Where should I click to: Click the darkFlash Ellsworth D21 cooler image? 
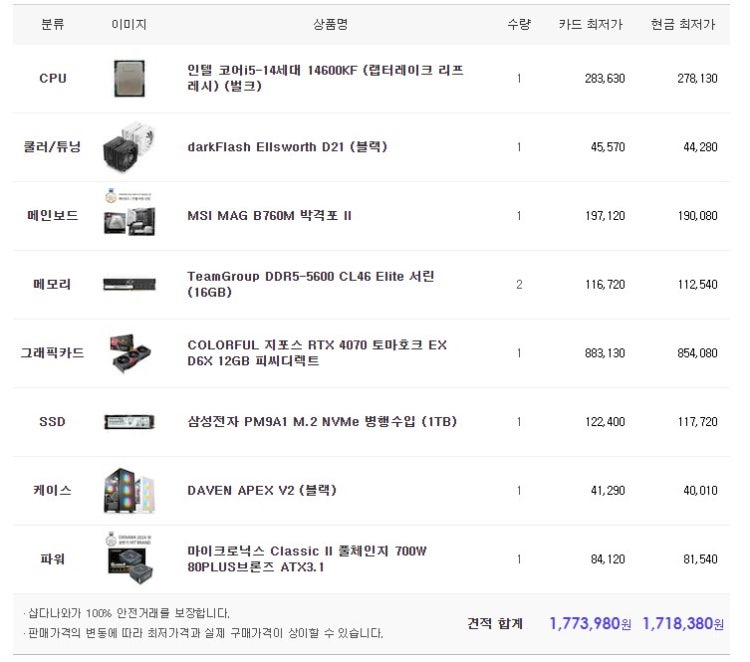pyautogui.click(x=129, y=147)
